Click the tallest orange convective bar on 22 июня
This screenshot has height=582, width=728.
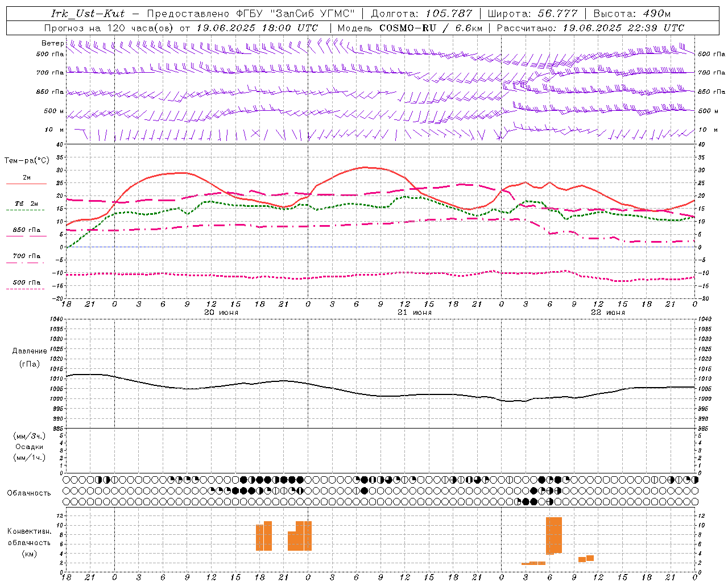[x=554, y=535]
